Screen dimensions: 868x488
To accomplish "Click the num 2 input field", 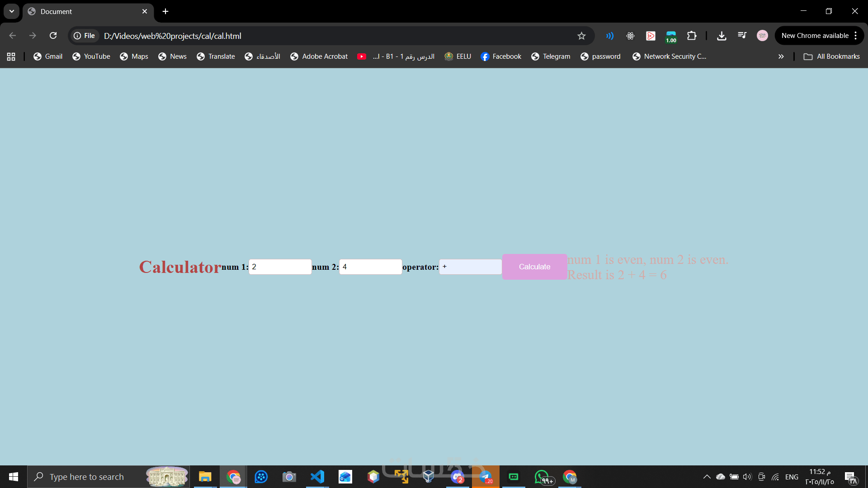I will [370, 267].
